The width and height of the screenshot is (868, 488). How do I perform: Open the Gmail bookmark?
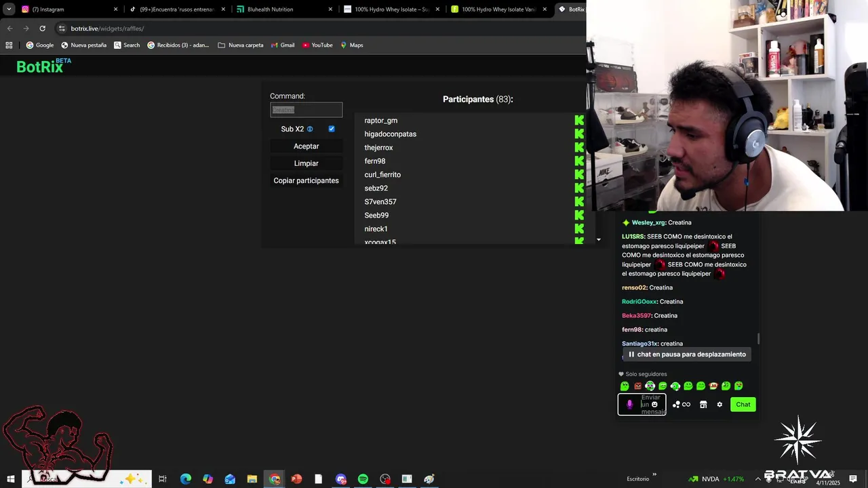click(283, 45)
